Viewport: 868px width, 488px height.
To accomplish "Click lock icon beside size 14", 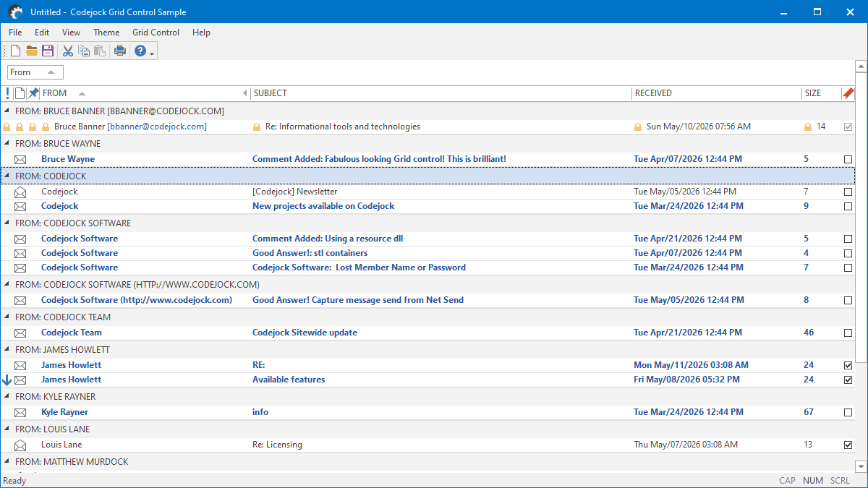I will click(x=809, y=127).
